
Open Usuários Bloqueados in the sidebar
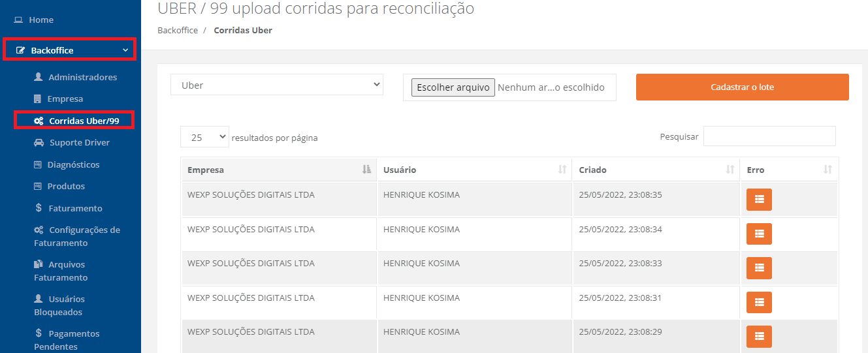click(60, 305)
